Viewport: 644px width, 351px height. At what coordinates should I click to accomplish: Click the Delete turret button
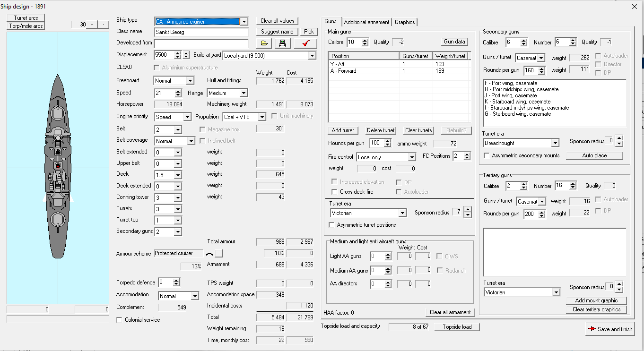(x=381, y=130)
